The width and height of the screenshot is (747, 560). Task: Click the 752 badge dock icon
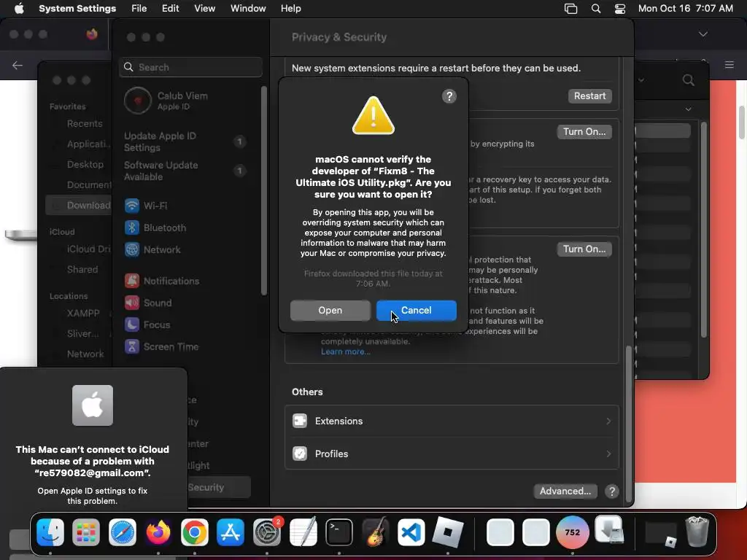click(572, 532)
